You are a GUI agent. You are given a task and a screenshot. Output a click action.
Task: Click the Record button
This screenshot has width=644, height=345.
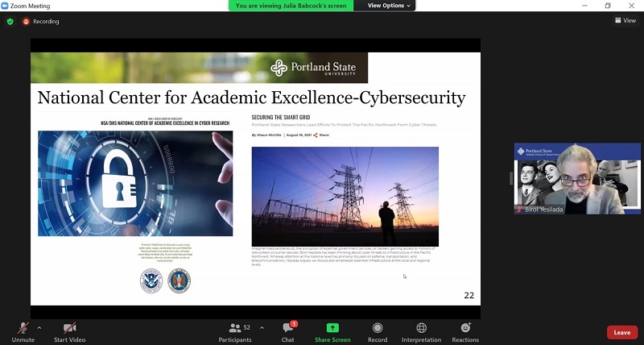click(378, 332)
